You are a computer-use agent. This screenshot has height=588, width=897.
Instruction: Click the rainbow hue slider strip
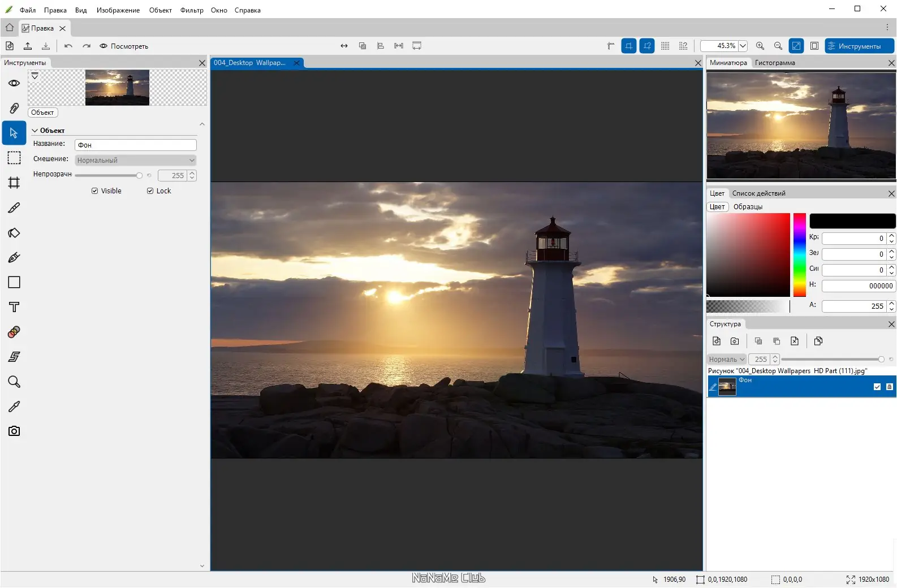point(799,254)
